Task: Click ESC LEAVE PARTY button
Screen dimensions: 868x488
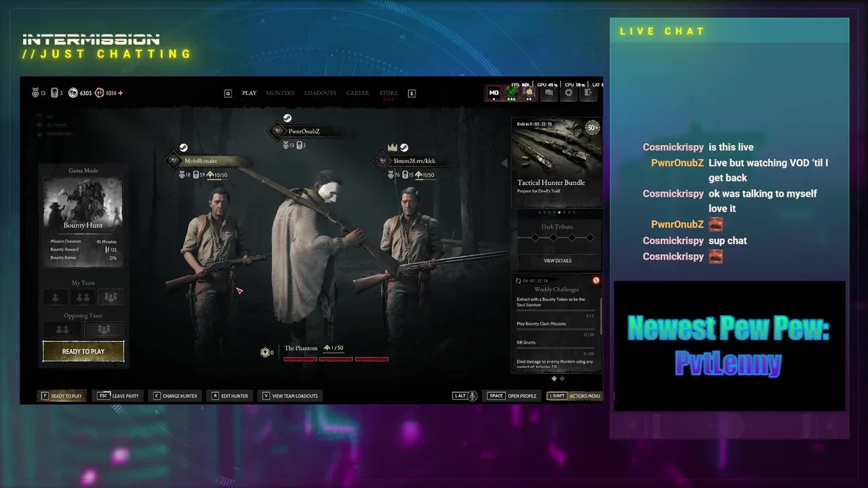Action: pyautogui.click(x=118, y=396)
